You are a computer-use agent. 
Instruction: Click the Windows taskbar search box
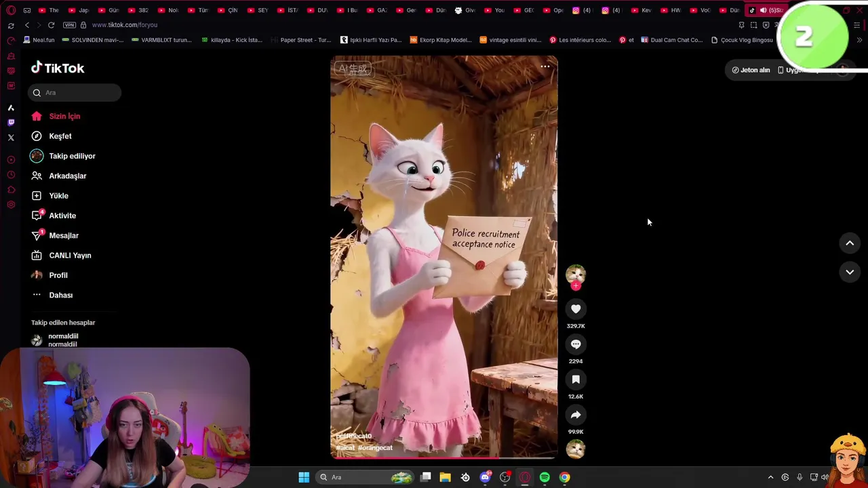coord(366,477)
